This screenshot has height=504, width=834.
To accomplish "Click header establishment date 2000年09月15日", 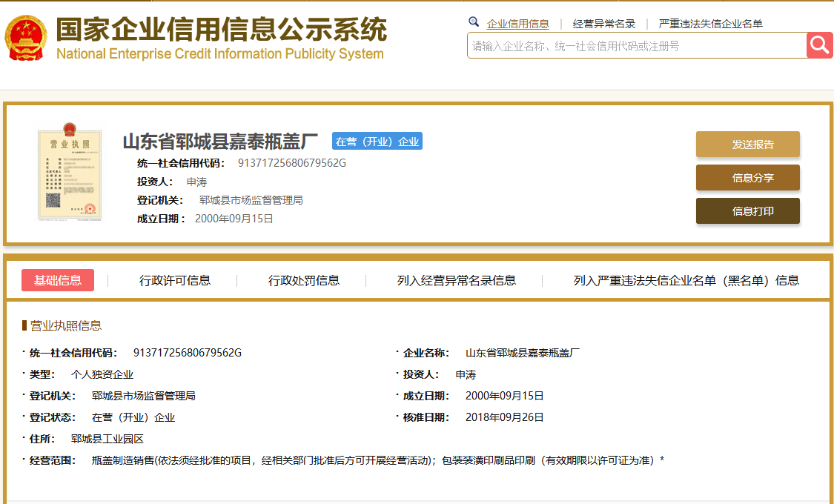I will point(234,219).
